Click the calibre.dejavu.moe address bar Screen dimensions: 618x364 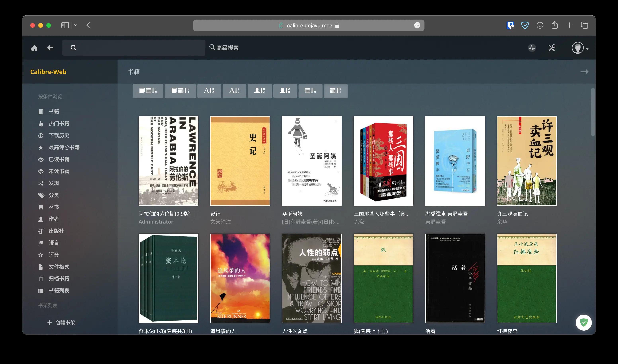309,25
